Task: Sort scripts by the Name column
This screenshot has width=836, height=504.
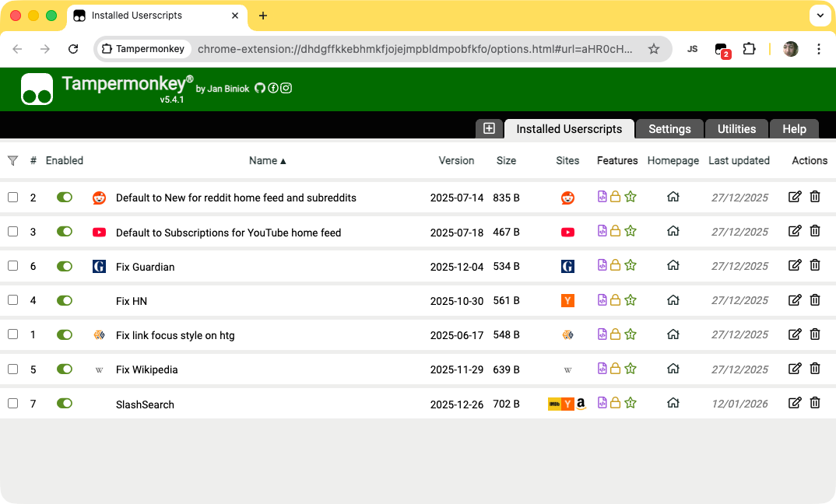Action: pyautogui.click(x=267, y=160)
